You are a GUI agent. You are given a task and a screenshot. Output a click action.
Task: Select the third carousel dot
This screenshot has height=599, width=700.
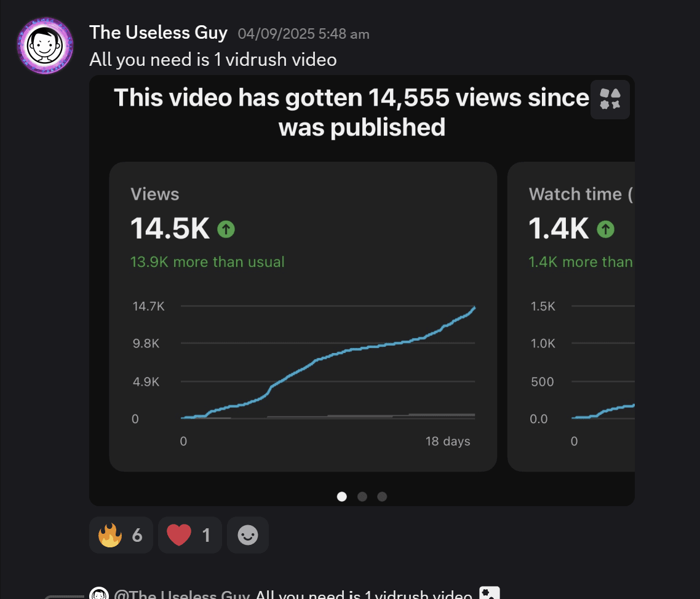click(x=382, y=496)
